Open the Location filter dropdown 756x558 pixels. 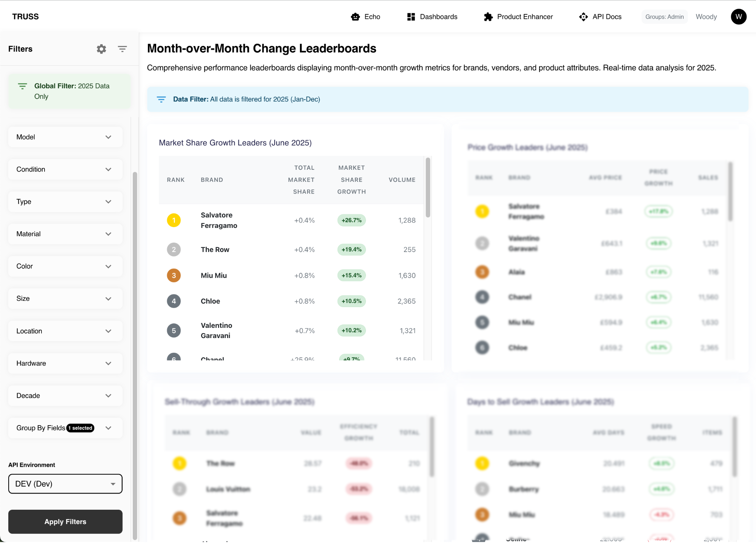click(x=65, y=331)
